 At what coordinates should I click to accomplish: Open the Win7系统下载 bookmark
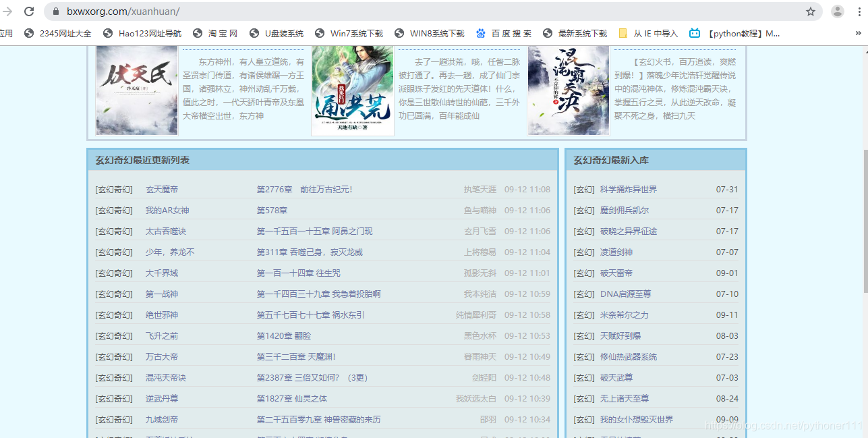click(x=349, y=33)
